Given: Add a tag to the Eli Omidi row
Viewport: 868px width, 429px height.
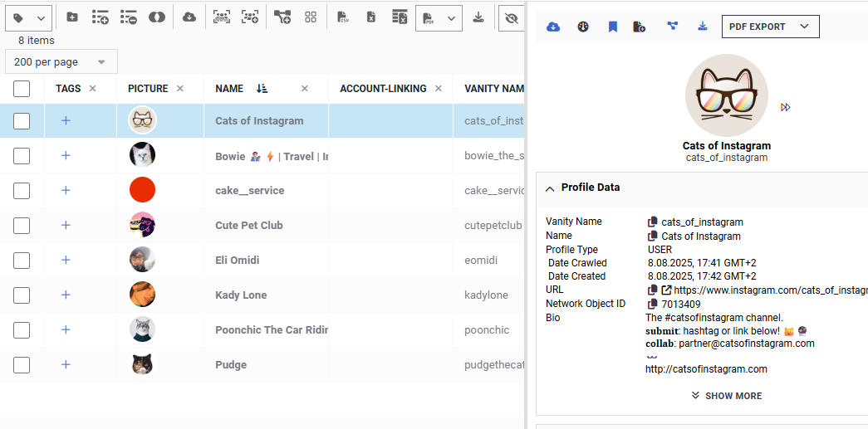Looking at the screenshot, I should [66, 260].
